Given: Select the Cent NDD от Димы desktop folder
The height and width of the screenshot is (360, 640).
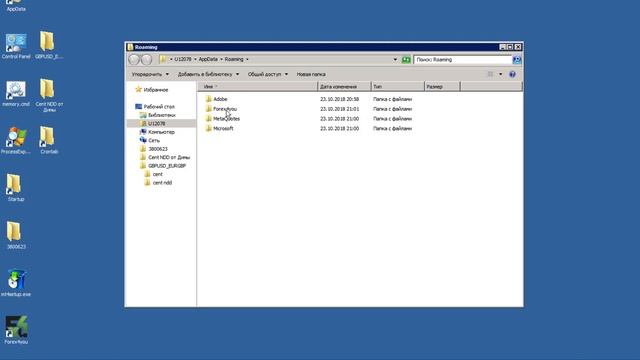Looking at the screenshot, I should click(x=49, y=95).
